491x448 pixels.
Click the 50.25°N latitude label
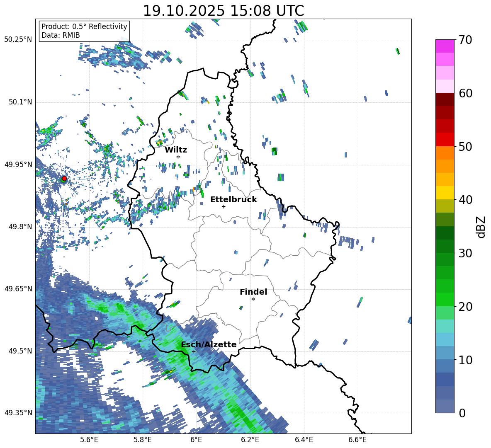point(18,40)
